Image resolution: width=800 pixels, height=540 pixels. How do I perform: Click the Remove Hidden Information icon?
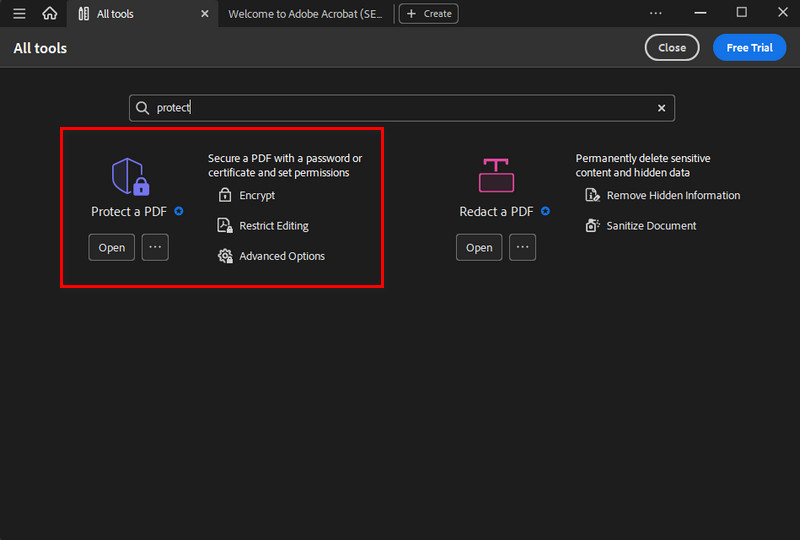point(592,196)
